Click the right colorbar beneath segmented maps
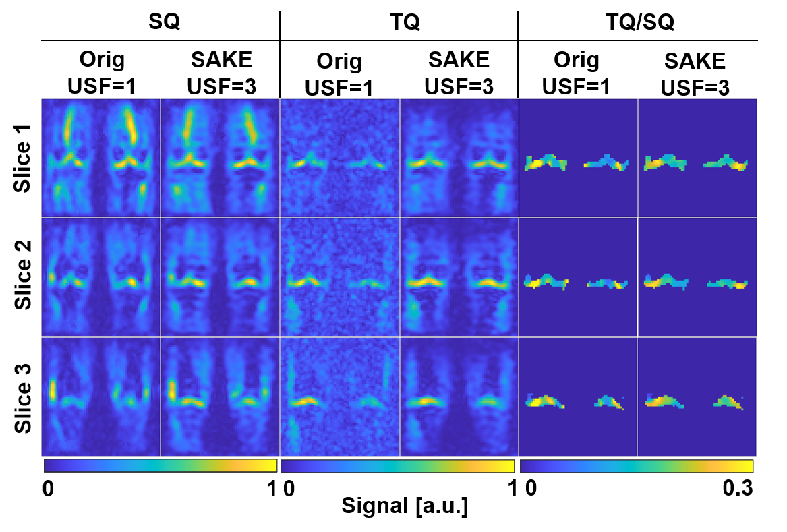Screen dimensions: 787x532 (x=636, y=466)
